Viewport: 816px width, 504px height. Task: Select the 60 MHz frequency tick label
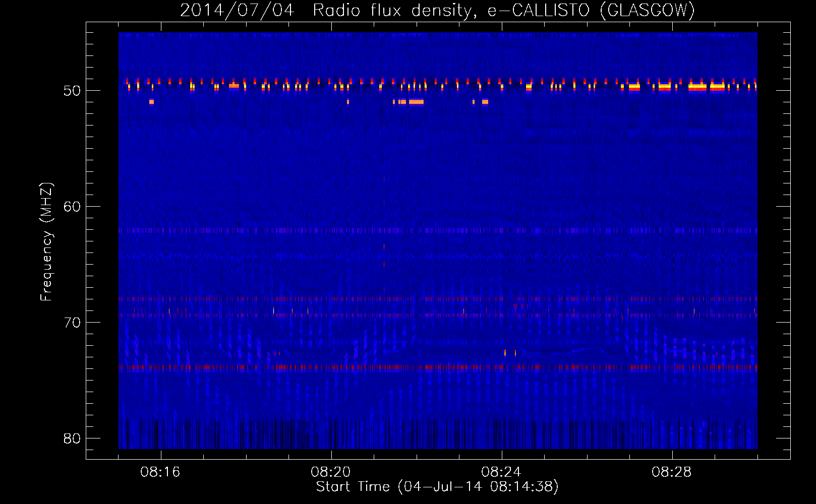click(x=72, y=207)
